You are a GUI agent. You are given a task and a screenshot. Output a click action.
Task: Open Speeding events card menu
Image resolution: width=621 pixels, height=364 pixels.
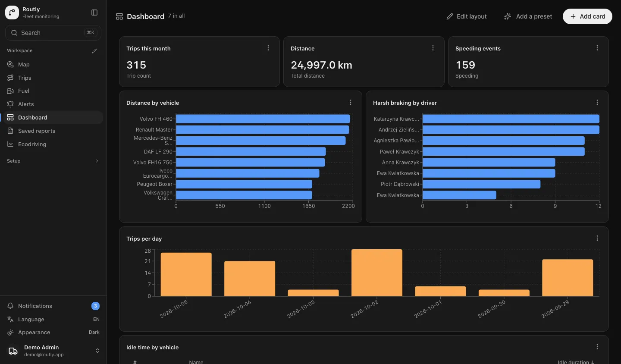coord(597,48)
